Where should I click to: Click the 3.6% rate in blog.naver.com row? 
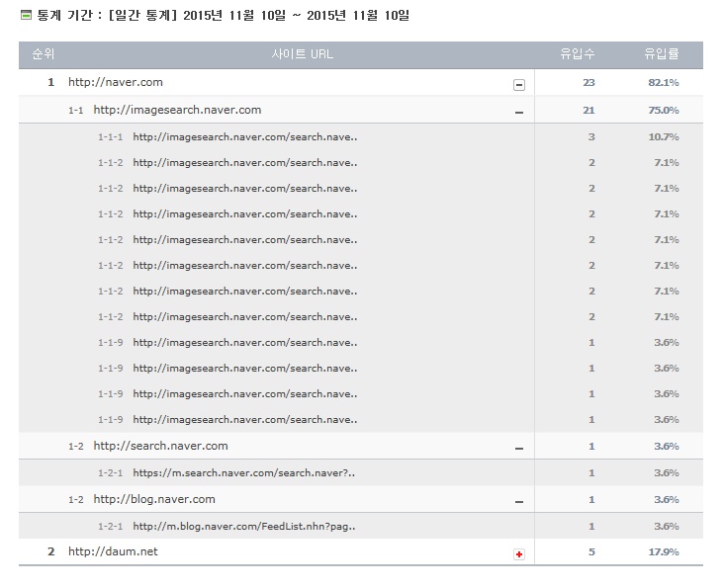click(667, 500)
